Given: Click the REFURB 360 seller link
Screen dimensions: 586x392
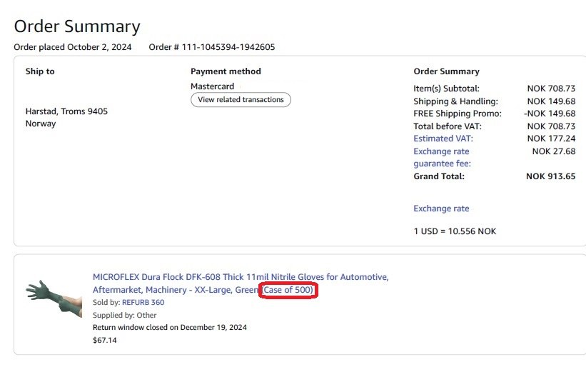Looking at the screenshot, I should tap(143, 303).
